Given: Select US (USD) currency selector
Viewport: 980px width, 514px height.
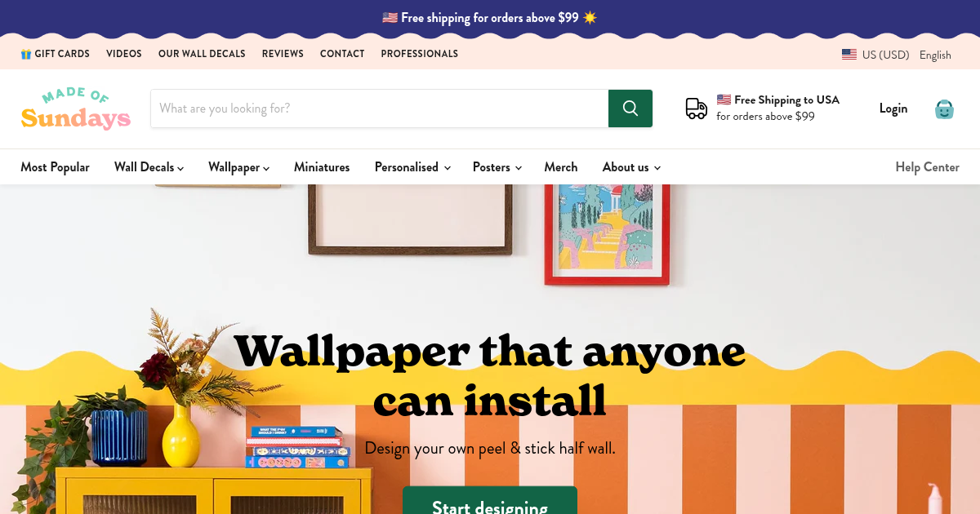Looking at the screenshot, I should pos(875,55).
